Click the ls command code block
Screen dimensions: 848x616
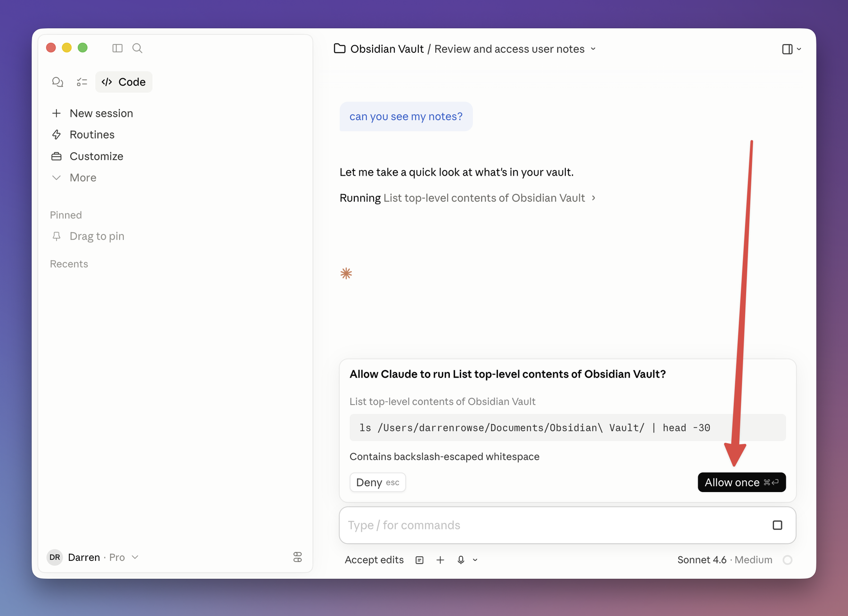[x=568, y=428]
